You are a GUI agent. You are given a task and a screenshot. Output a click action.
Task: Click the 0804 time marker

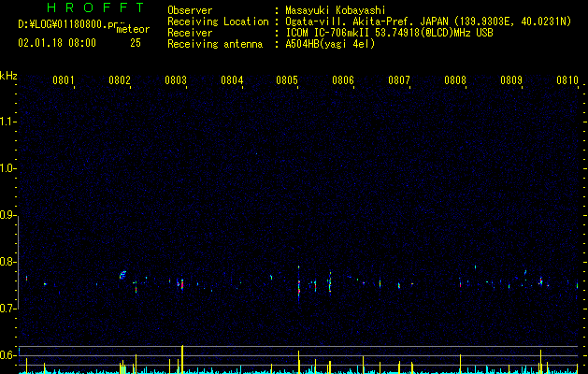tap(232, 79)
